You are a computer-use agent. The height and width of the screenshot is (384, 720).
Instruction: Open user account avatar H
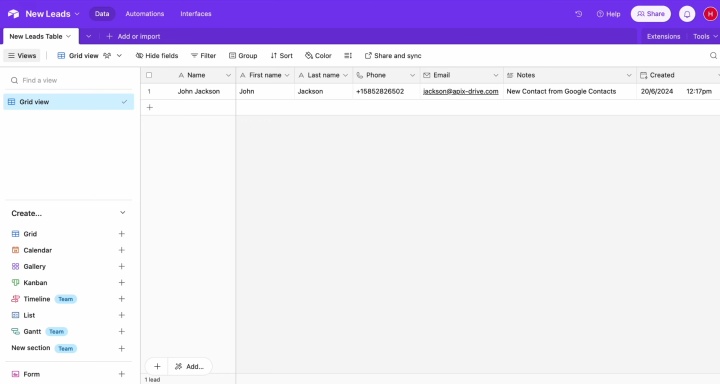pos(710,14)
